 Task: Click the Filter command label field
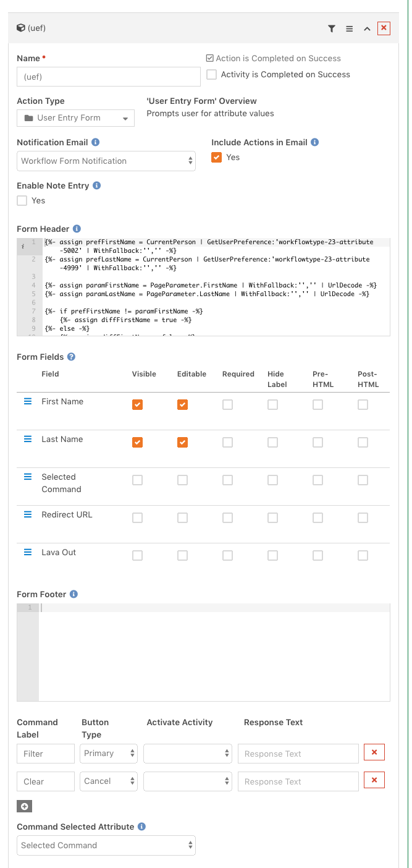(46, 754)
